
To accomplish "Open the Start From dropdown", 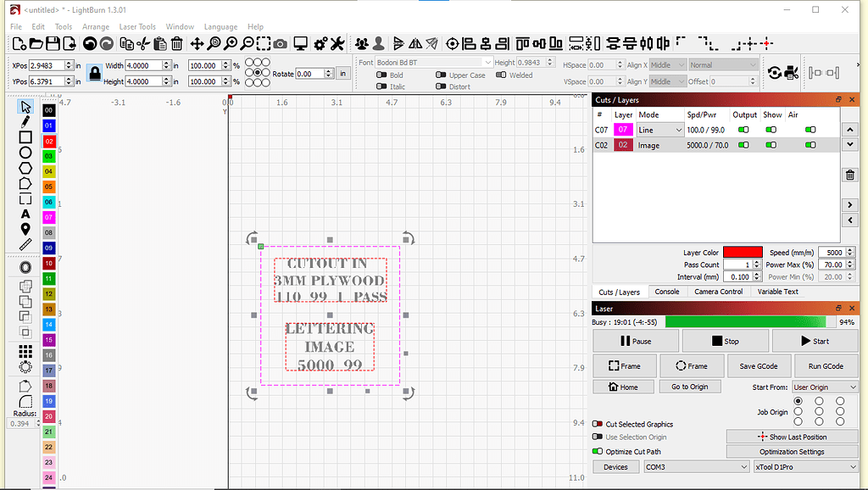I will click(824, 387).
